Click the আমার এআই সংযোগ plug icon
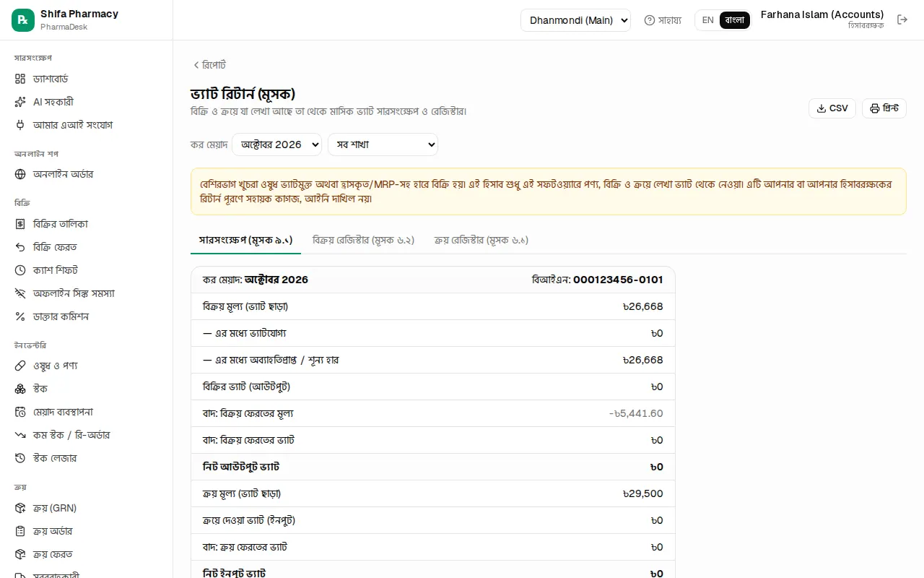Viewport: 924px width, 578px height. (x=20, y=125)
